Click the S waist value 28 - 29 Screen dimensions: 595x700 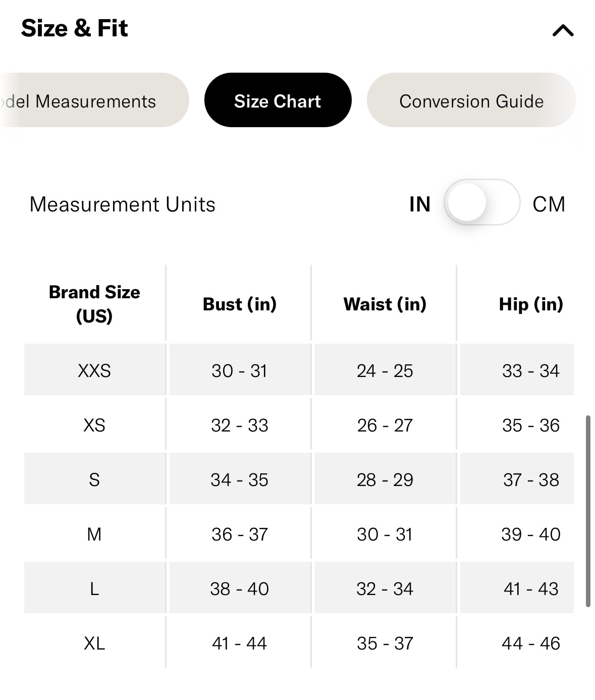tap(385, 480)
